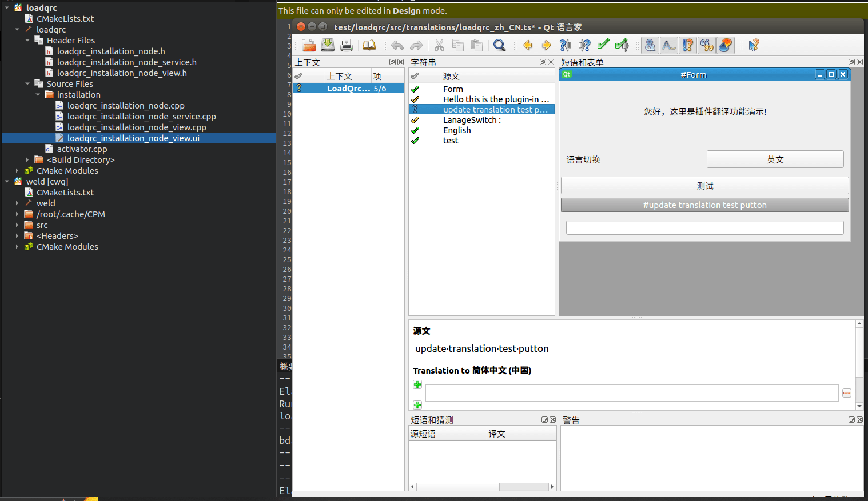Open a translation file using toolbar Open icon
This screenshot has width=868, height=501.
(x=309, y=45)
